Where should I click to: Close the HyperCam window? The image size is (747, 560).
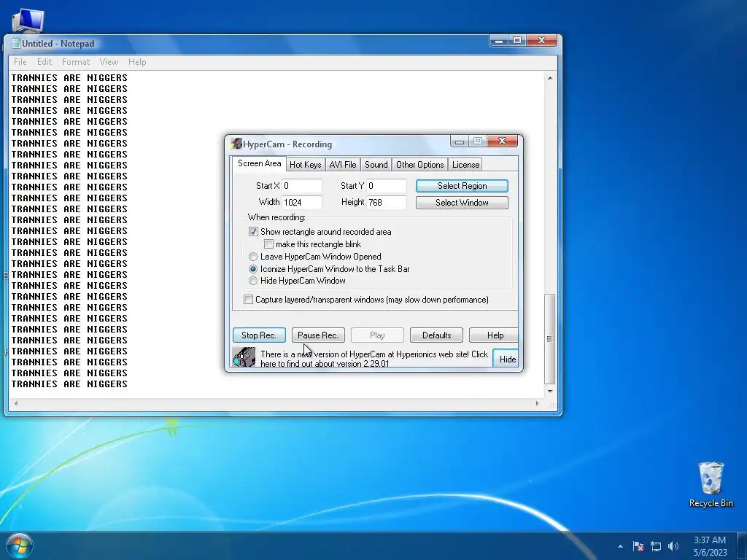click(x=502, y=141)
